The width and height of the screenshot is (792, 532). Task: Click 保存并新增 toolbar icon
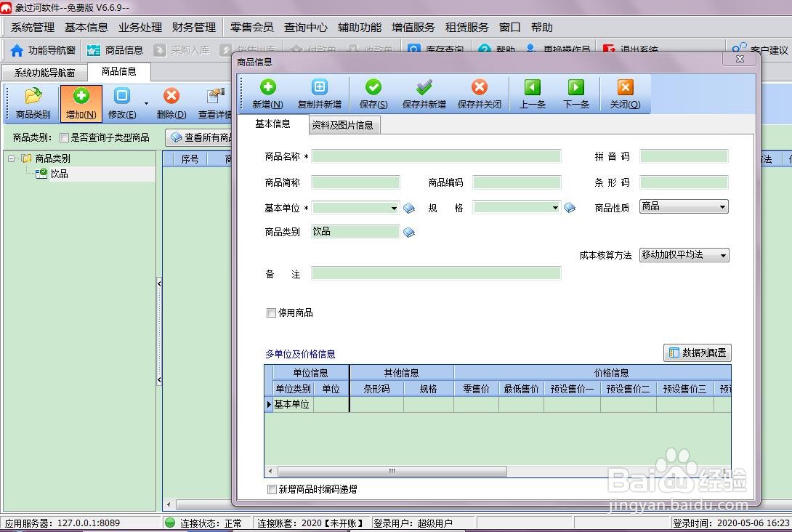click(x=424, y=94)
